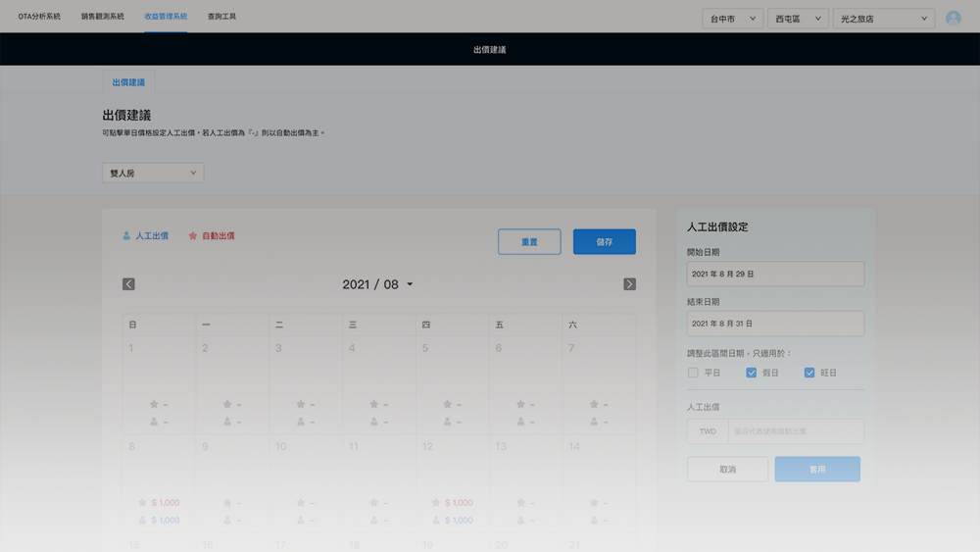This screenshot has width=980, height=552.
Task: Open the 查詢工具 menu
Action: pyautogui.click(x=221, y=17)
